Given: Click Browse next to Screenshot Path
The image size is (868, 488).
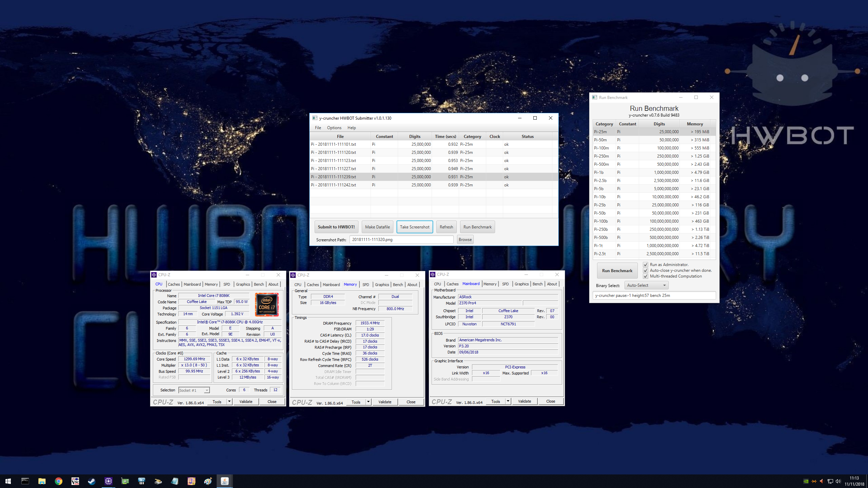Looking at the screenshot, I should [465, 240].
